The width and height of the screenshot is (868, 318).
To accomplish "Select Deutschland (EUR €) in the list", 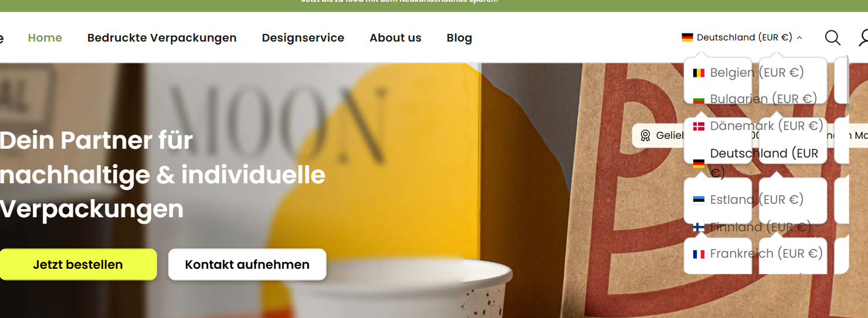I will 755,163.
